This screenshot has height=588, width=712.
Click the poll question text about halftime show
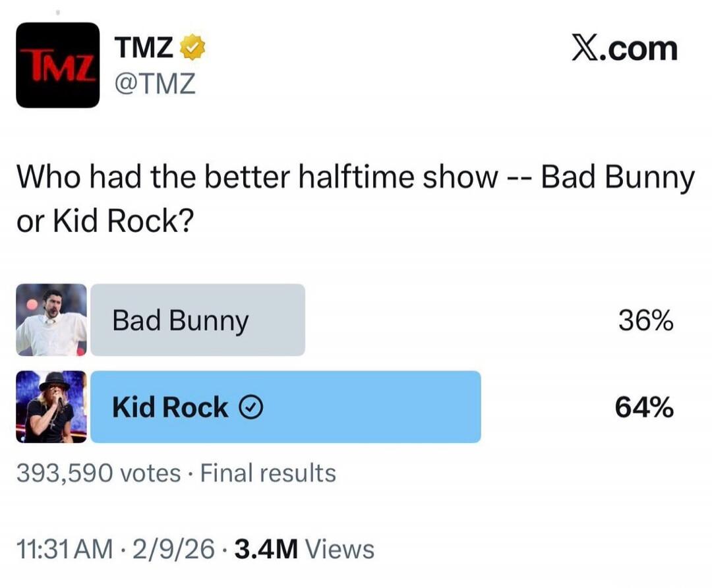click(x=356, y=194)
